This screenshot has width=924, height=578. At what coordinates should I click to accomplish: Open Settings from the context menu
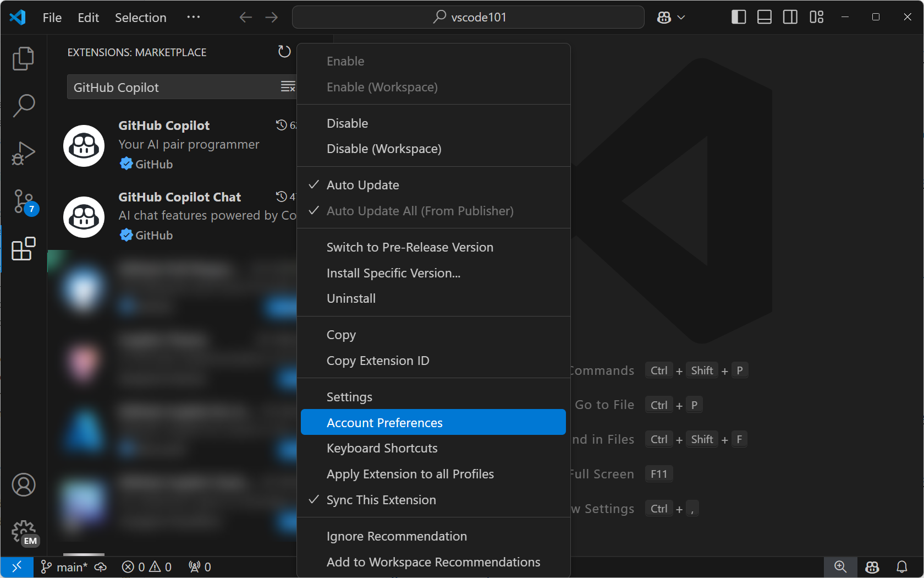coord(433,397)
